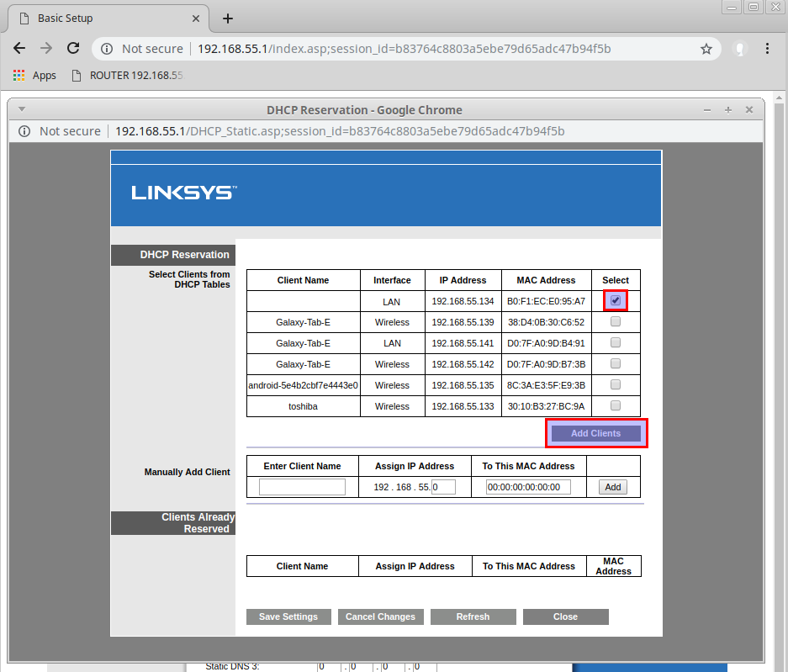Click android-5e4b2cbf7e4443e0 client name
Viewport: 788px width, 672px height.
303,385
